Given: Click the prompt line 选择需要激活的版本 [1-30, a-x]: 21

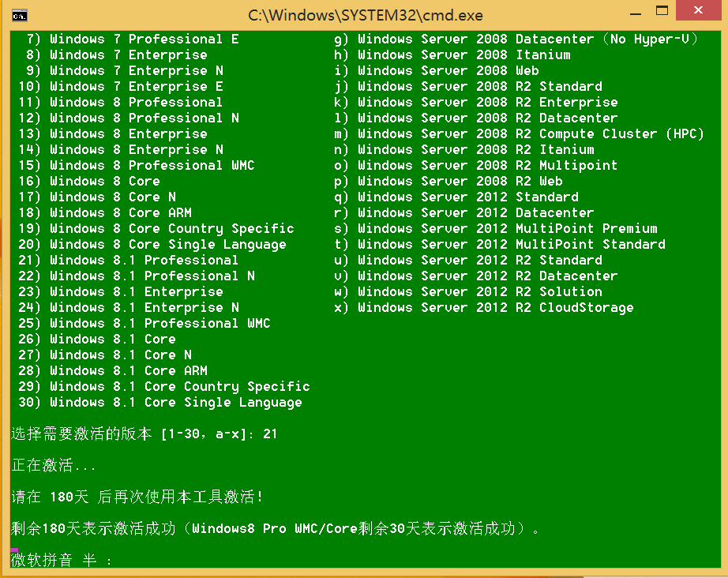Looking at the screenshot, I should 144,434.
